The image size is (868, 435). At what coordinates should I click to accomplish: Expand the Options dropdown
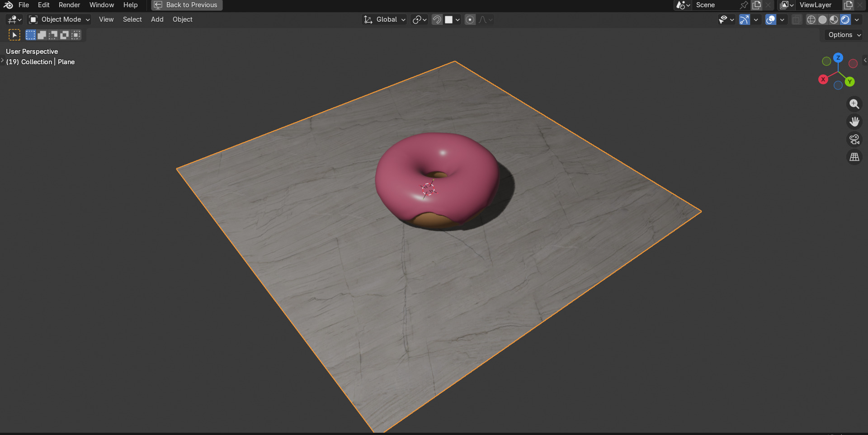[844, 35]
